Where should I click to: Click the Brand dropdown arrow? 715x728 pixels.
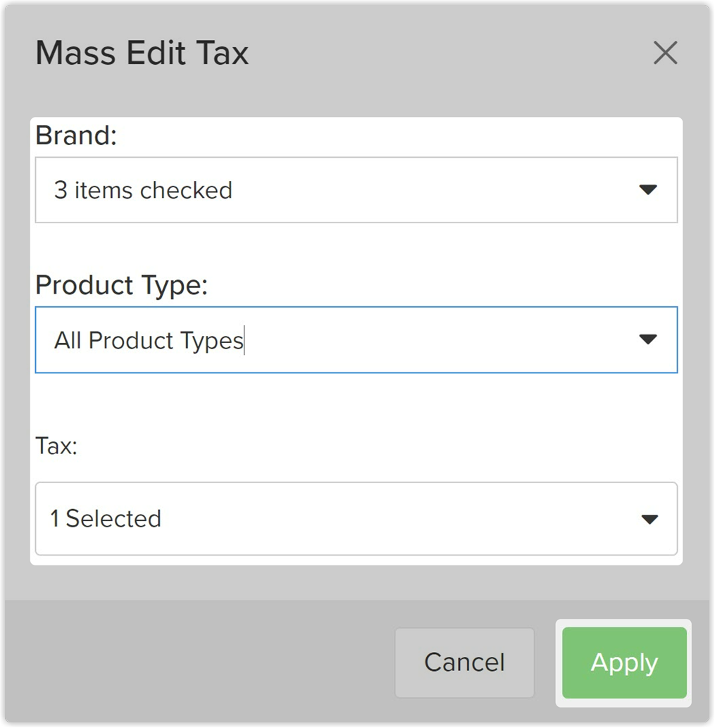(647, 189)
